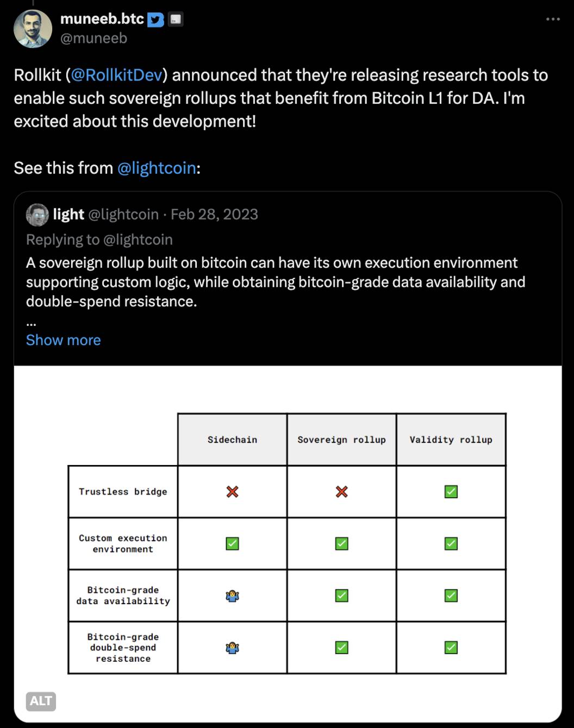Screen dimensions: 574x728
Task: Expand quoted tweet with Show more
Action: click(63, 340)
